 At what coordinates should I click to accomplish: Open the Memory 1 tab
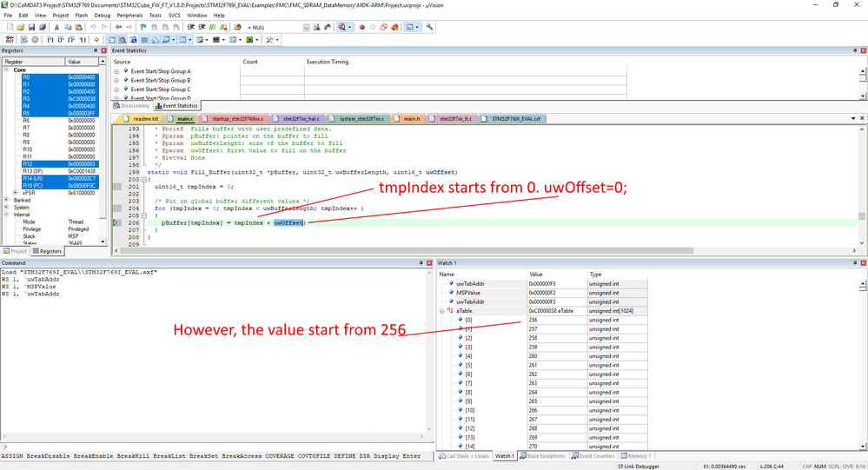point(635,456)
